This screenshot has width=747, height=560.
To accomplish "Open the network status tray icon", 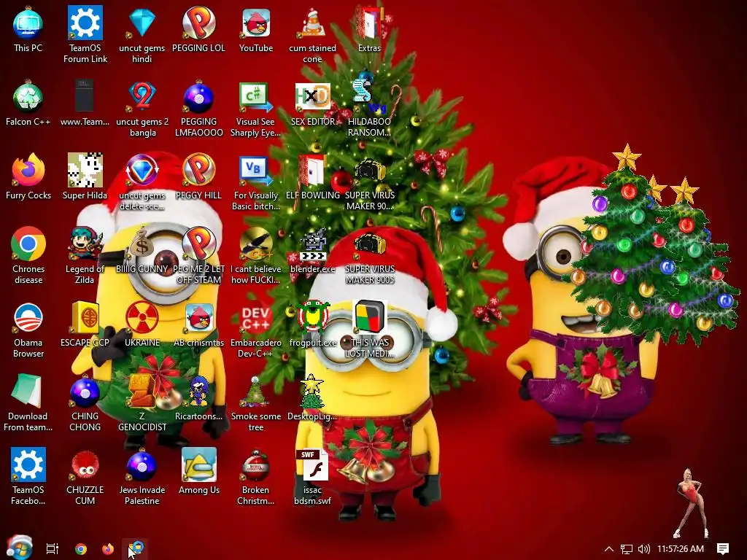I will (x=627, y=548).
